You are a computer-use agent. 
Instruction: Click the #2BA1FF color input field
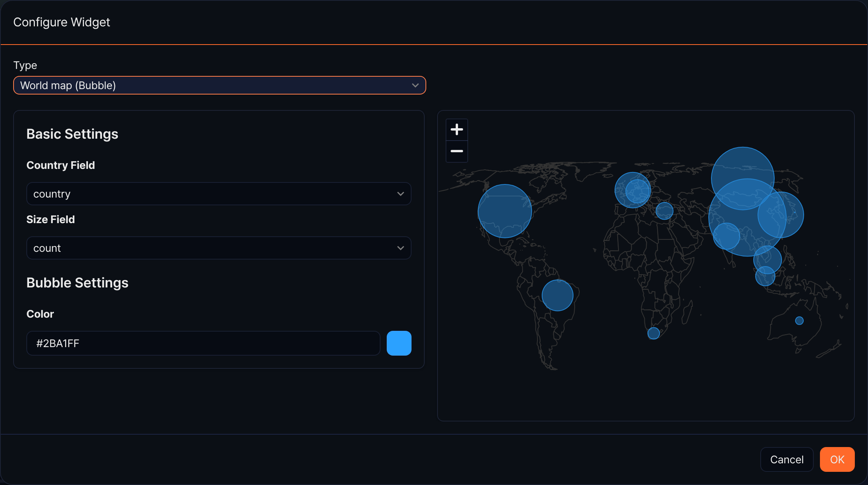click(x=203, y=343)
